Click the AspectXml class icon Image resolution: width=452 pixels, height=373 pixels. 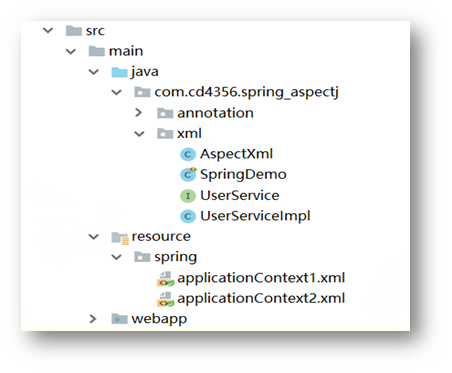188,154
